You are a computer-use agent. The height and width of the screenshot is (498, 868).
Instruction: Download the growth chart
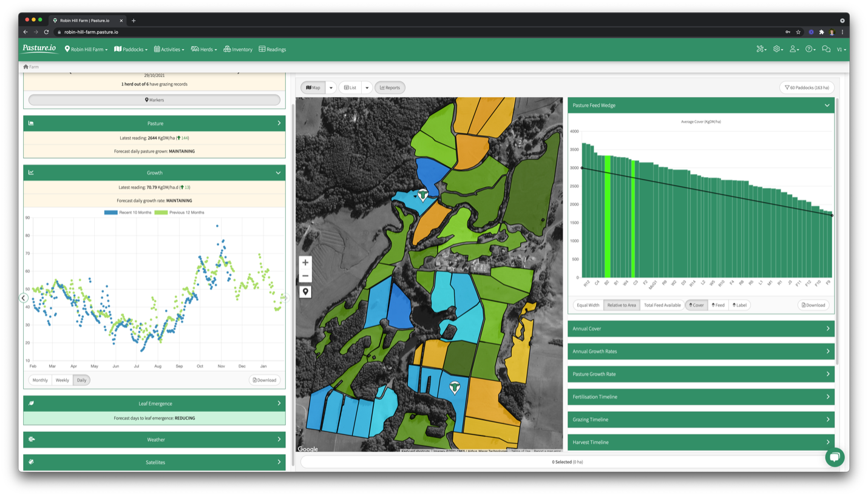click(264, 380)
